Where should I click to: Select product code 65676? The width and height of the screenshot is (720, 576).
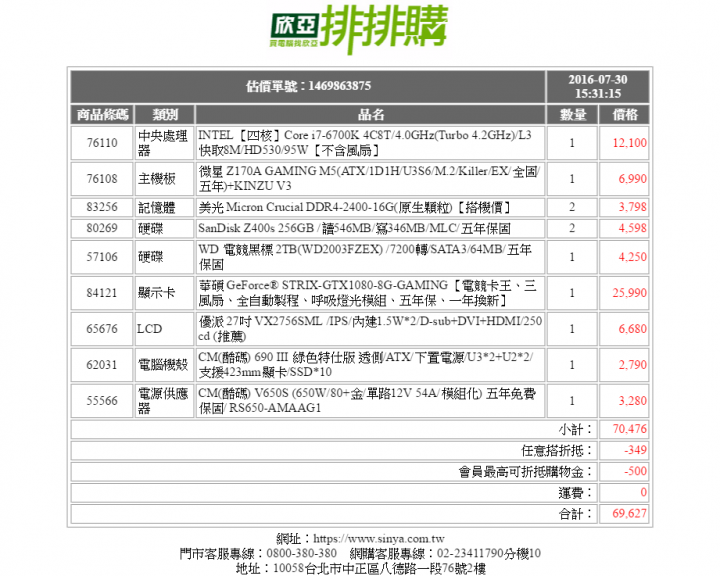point(102,328)
